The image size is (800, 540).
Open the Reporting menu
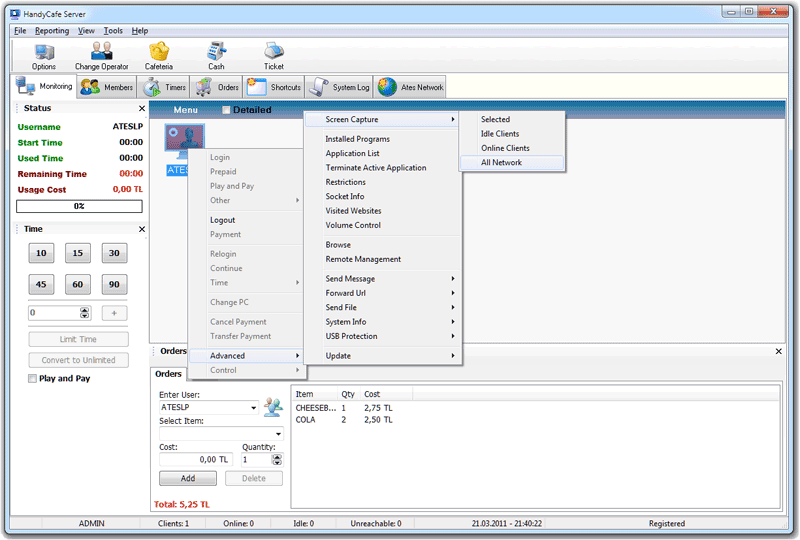pyautogui.click(x=52, y=31)
